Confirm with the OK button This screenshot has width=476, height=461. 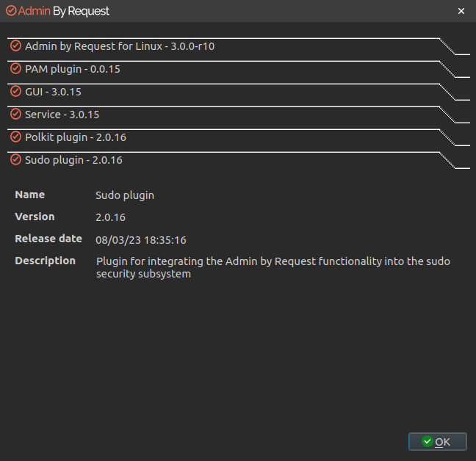(438, 442)
